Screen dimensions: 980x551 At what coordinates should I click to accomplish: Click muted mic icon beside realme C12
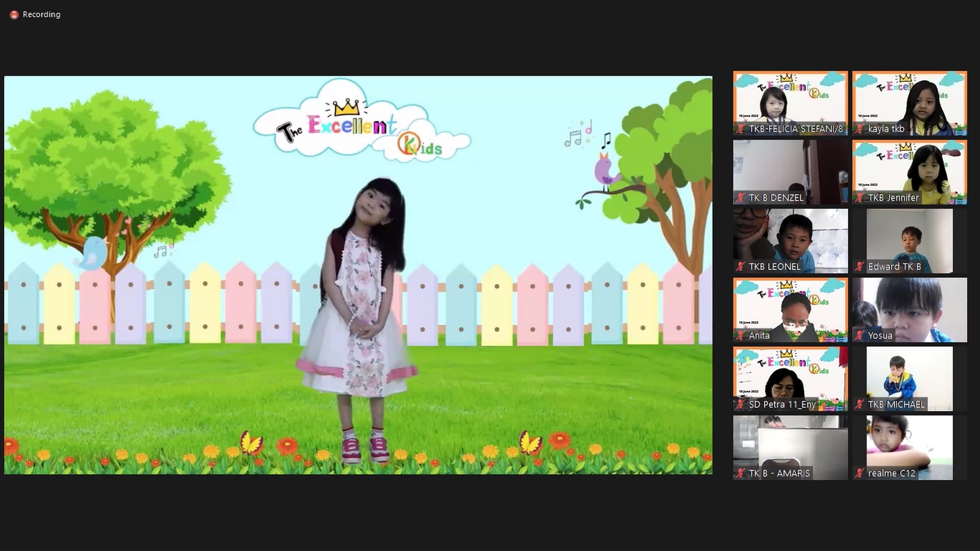click(x=860, y=473)
